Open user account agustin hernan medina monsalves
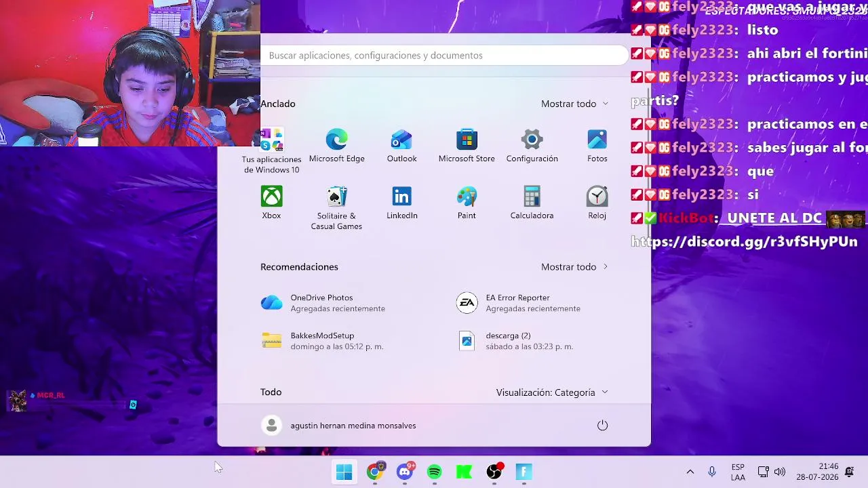 coord(338,426)
